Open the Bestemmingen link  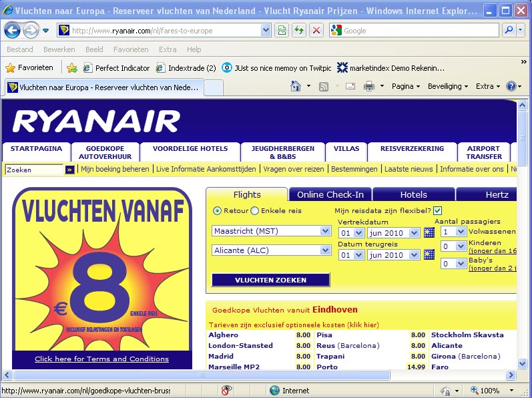[x=354, y=169]
